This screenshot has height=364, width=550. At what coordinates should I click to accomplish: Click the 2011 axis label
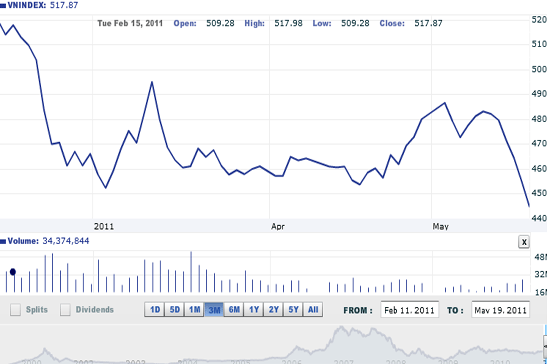click(104, 227)
